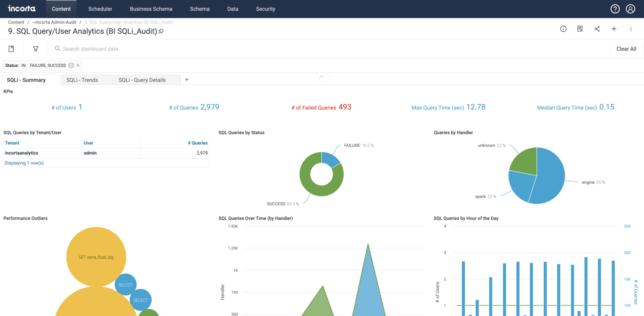Click the unknown slice in Handler pie
644x316 pixels.
pos(526,162)
